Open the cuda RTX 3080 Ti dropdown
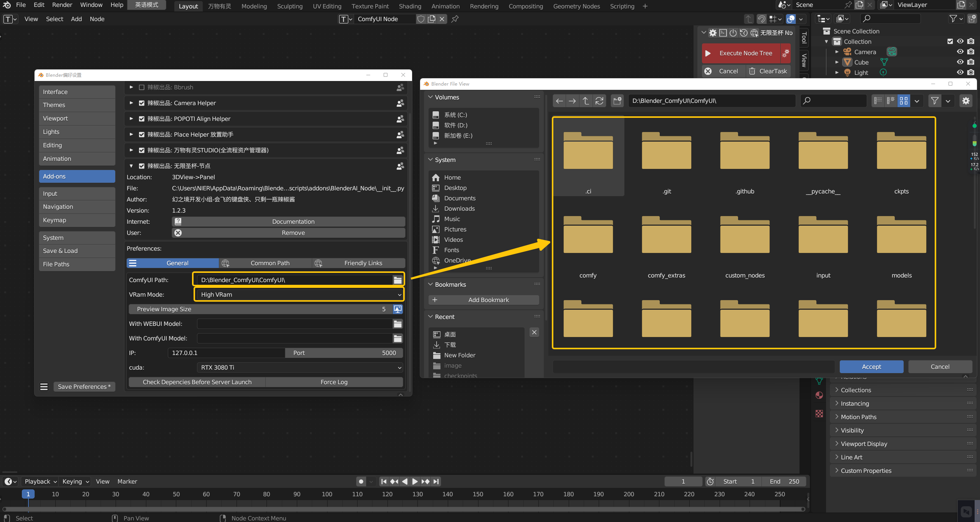The image size is (980, 522). click(300, 368)
